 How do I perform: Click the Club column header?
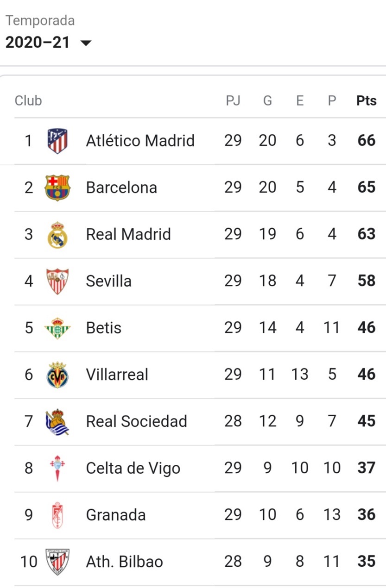[28, 100]
